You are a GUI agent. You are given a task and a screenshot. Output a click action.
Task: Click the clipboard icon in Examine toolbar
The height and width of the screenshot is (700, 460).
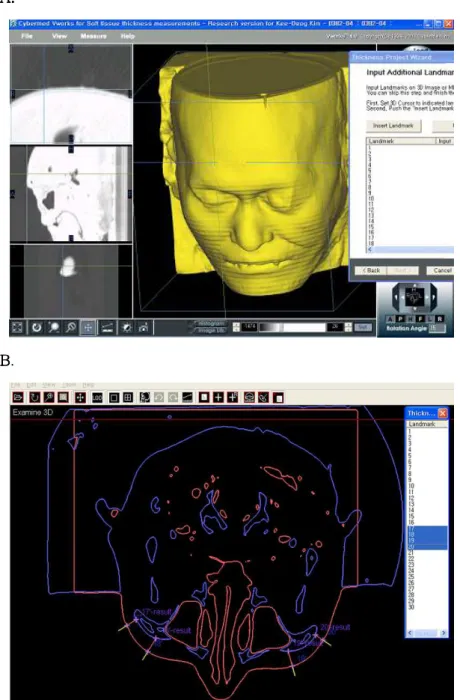[278, 397]
